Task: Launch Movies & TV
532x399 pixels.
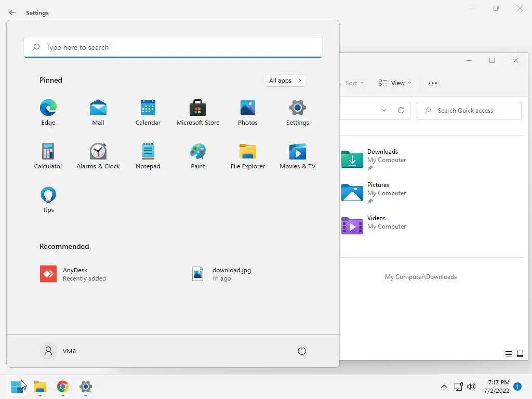Action: tap(298, 156)
